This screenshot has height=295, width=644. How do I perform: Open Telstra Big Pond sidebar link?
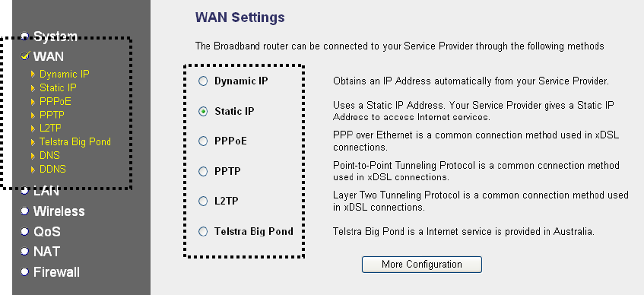pos(75,142)
